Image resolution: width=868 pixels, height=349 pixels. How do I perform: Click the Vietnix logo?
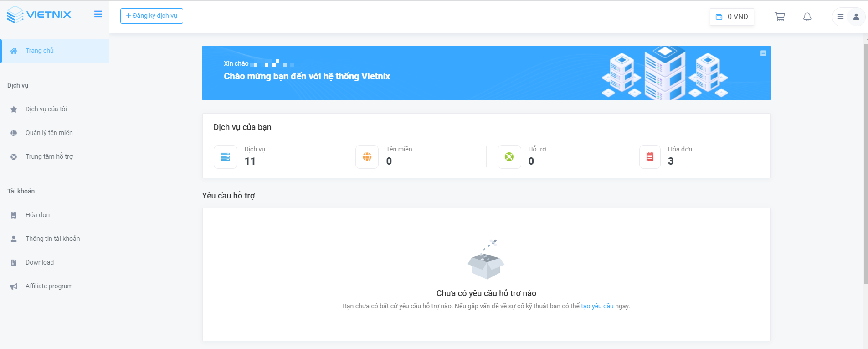[39, 15]
